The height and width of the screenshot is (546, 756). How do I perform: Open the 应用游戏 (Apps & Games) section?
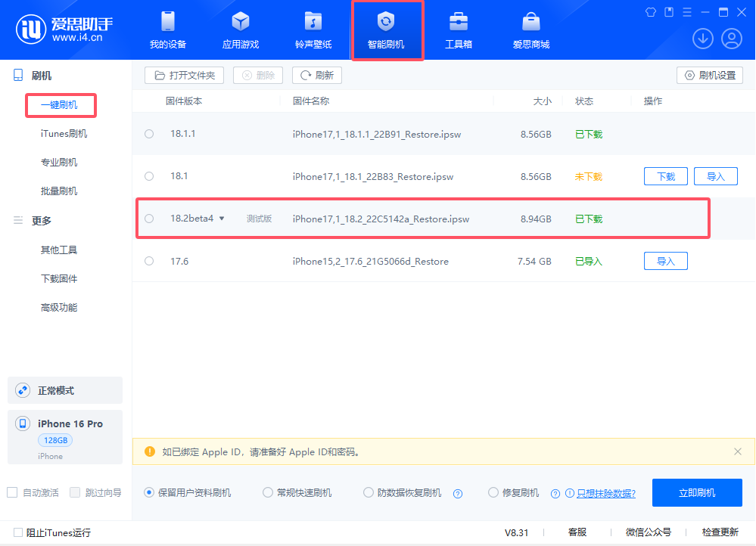tap(240, 29)
